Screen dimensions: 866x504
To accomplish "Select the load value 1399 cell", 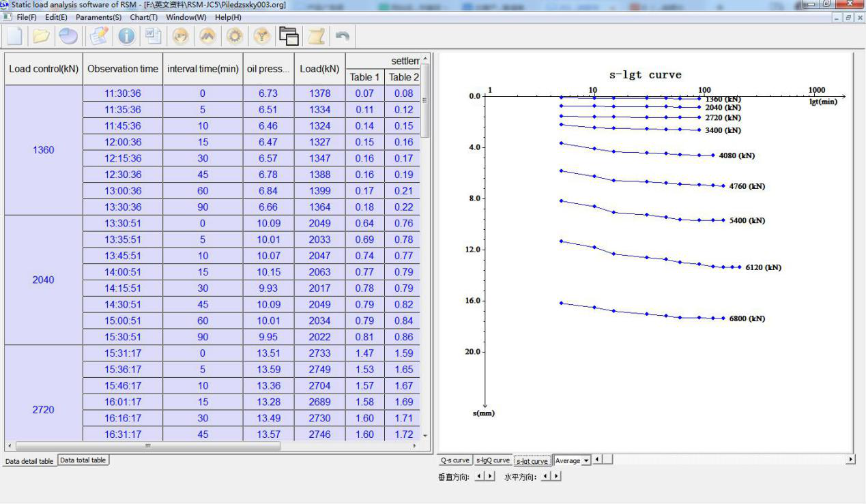I will coord(320,191).
